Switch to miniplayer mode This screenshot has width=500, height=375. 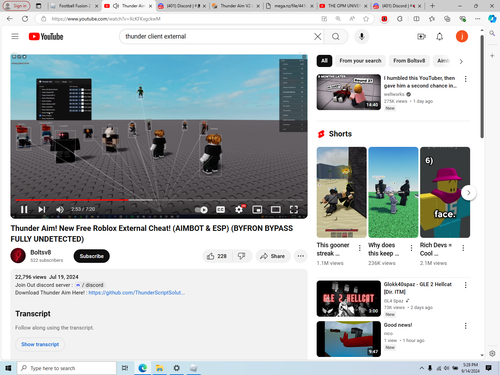(x=257, y=209)
